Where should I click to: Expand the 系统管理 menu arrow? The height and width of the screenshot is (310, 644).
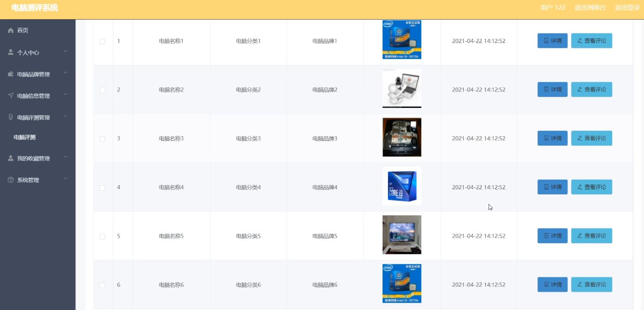click(65, 178)
